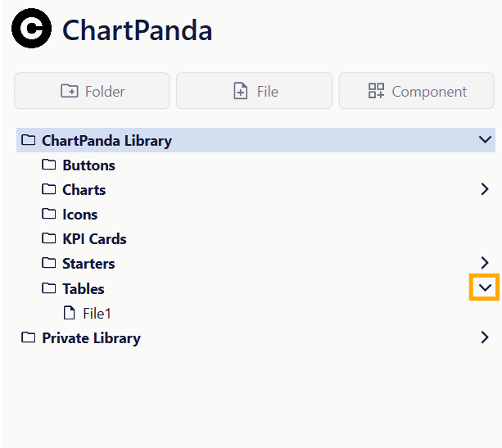Click the Buttons folder icon

tap(49, 165)
